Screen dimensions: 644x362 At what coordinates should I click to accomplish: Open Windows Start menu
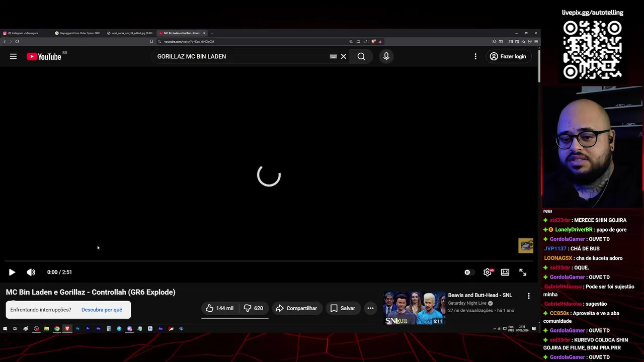tap(5, 329)
